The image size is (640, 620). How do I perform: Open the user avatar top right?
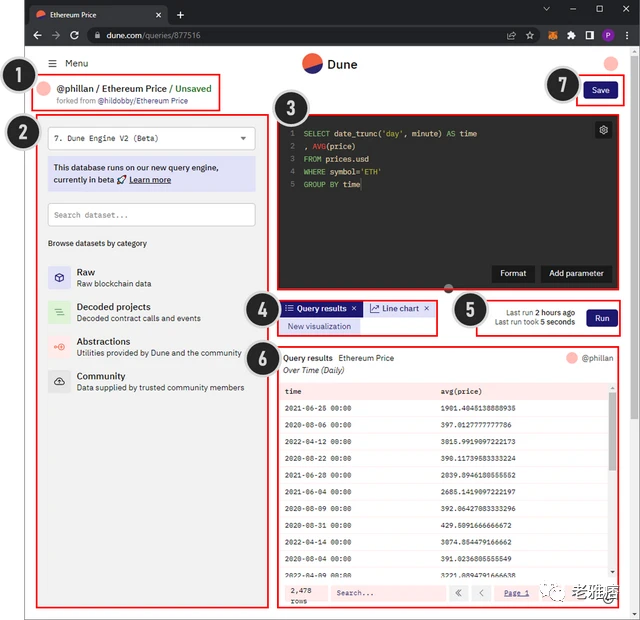pyautogui.click(x=611, y=64)
